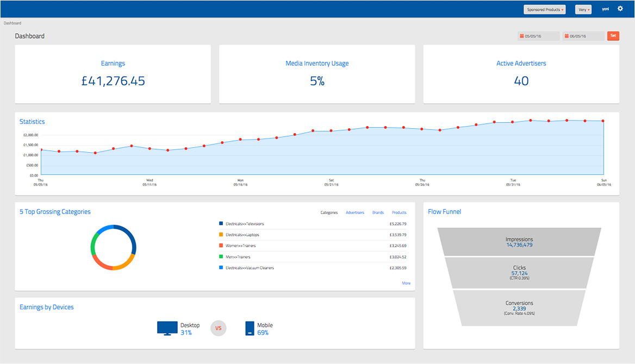Click the £2,305.59 amount
635x364 pixels.
point(397,268)
